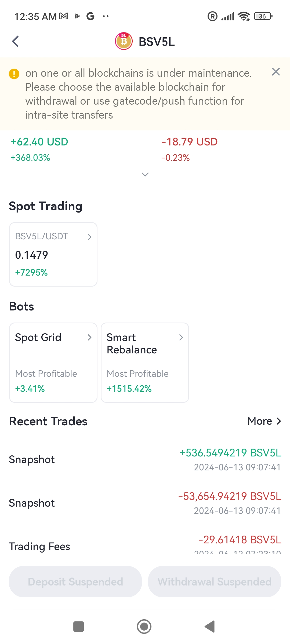Tap the back arrow in the header
Screen dimensions: 290x644
[16, 41]
